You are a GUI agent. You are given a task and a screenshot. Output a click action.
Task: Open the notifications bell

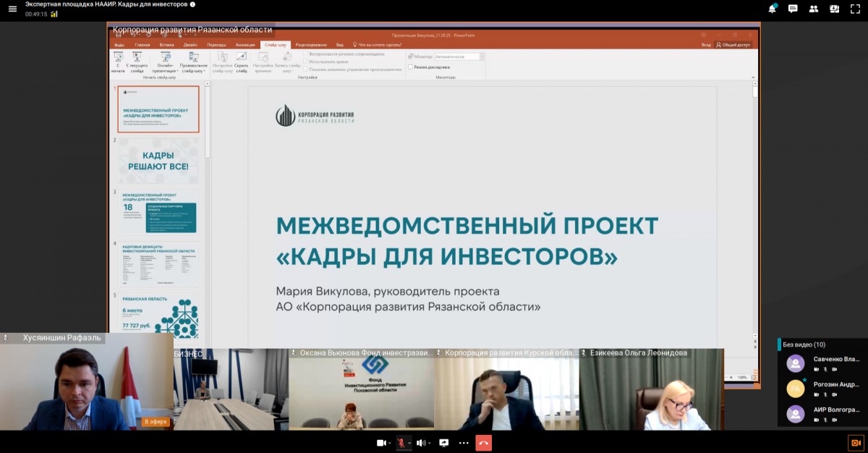[772, 9]
